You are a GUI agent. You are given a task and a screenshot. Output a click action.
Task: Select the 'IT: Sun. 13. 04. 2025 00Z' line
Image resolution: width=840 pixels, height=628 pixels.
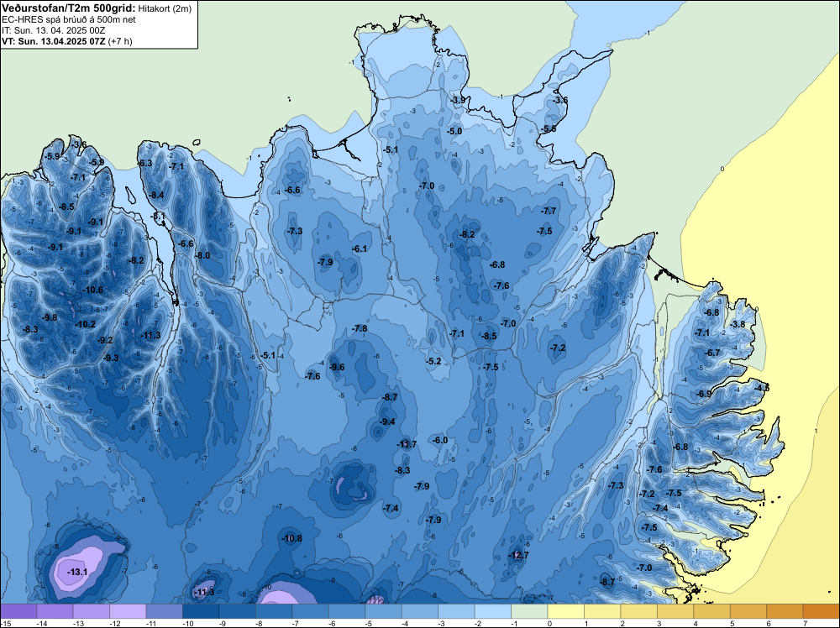[53, 30]
